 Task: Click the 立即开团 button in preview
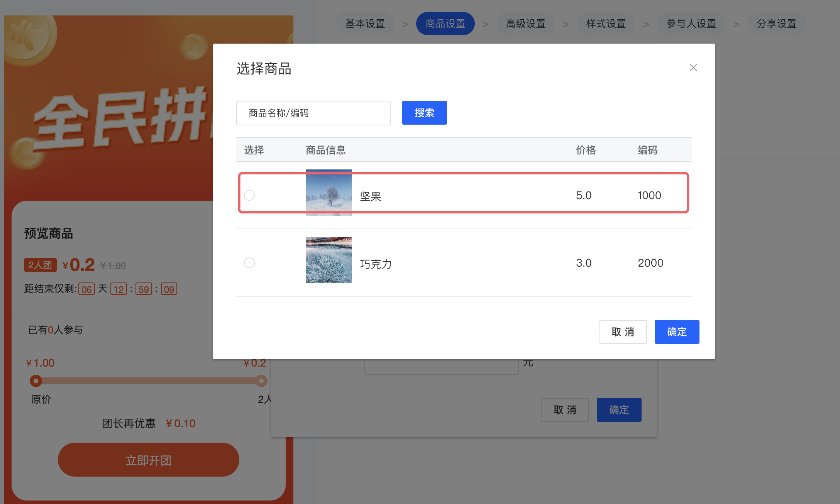(149, 460)
